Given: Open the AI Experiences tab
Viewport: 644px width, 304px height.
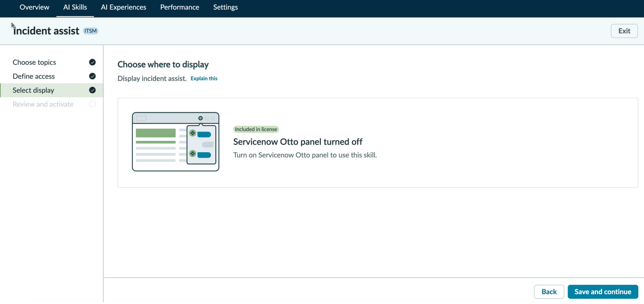Looking at the screenshot, I should click(x=123, y=7).
